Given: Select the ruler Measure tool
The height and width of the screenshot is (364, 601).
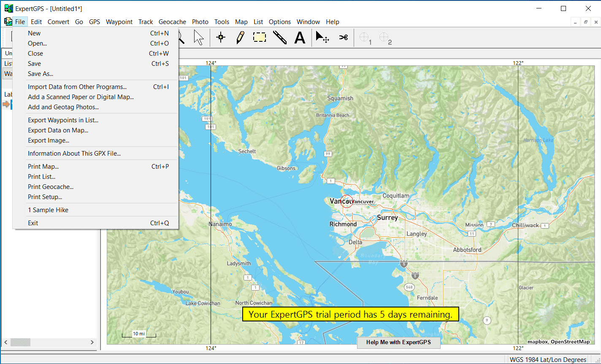Looking at the screenshot, I should (279, 38).
